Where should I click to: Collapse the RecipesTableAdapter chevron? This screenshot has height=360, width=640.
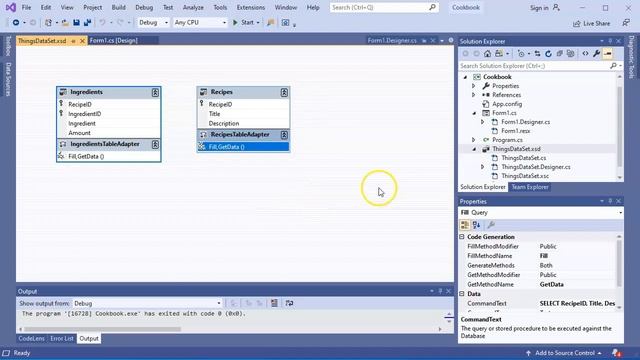pos(284,135)
